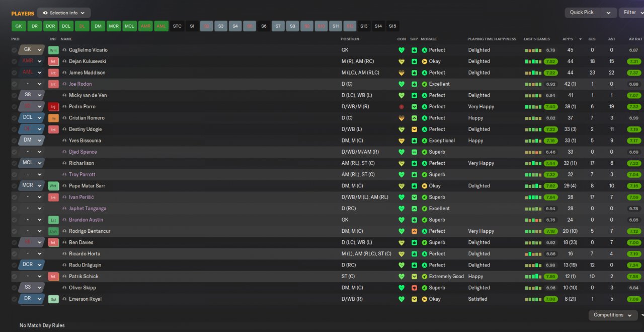
Task: Click the Joe Rodon Excellent morale icon
Action: point(424,84)
